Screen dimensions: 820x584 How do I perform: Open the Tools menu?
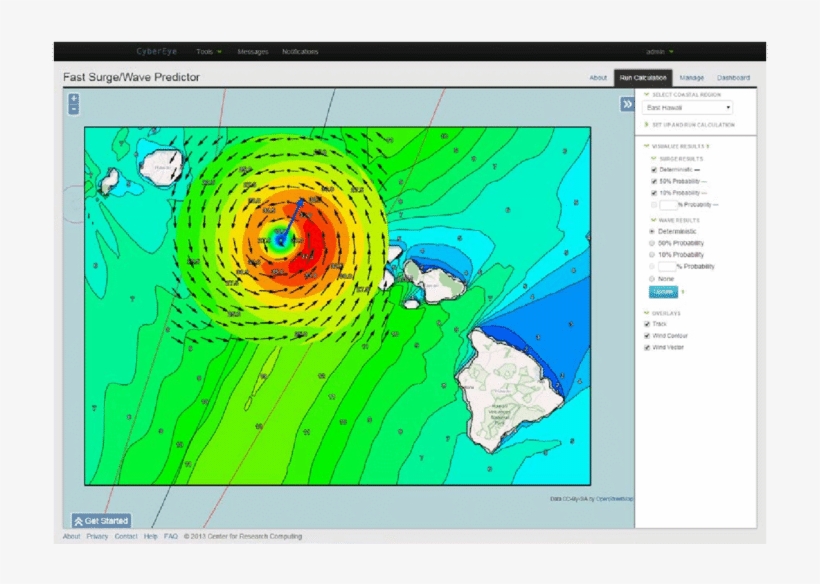205,51
